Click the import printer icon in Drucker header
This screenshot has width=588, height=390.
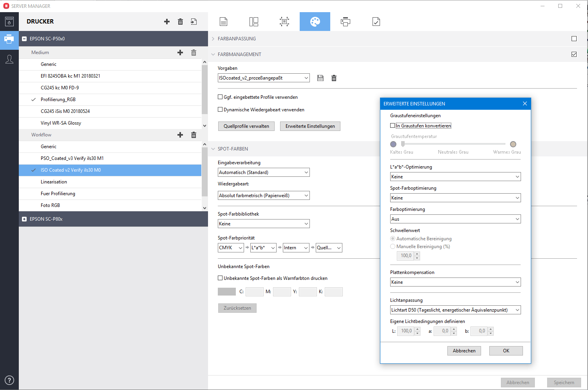tap(194, 22)
